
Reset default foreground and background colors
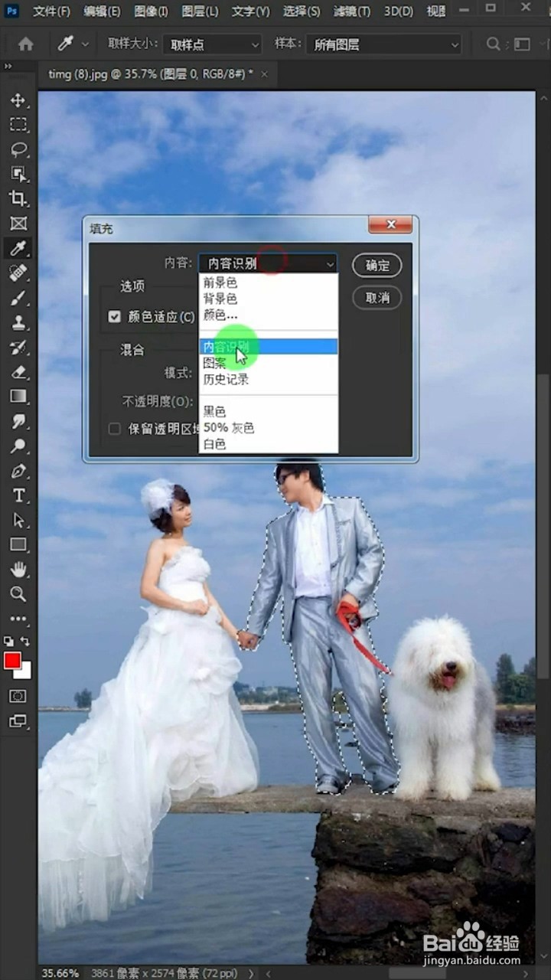[x=8, y=641]
